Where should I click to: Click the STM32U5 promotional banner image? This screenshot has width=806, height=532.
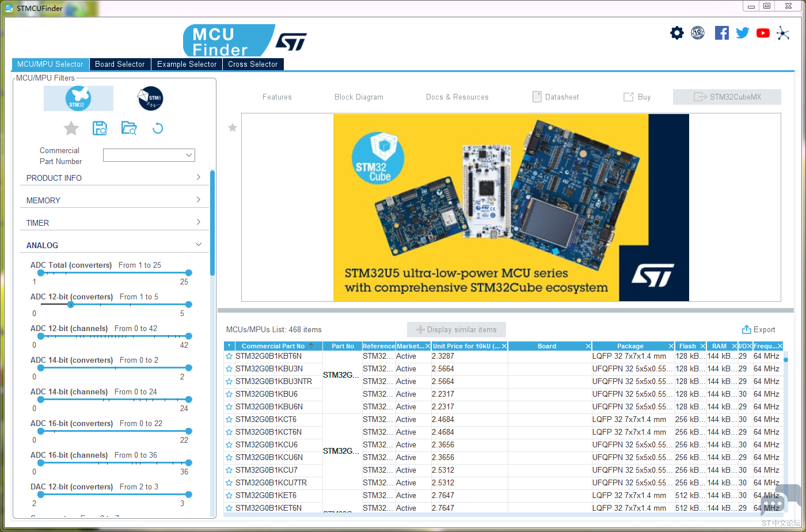[x=511, y=207]
